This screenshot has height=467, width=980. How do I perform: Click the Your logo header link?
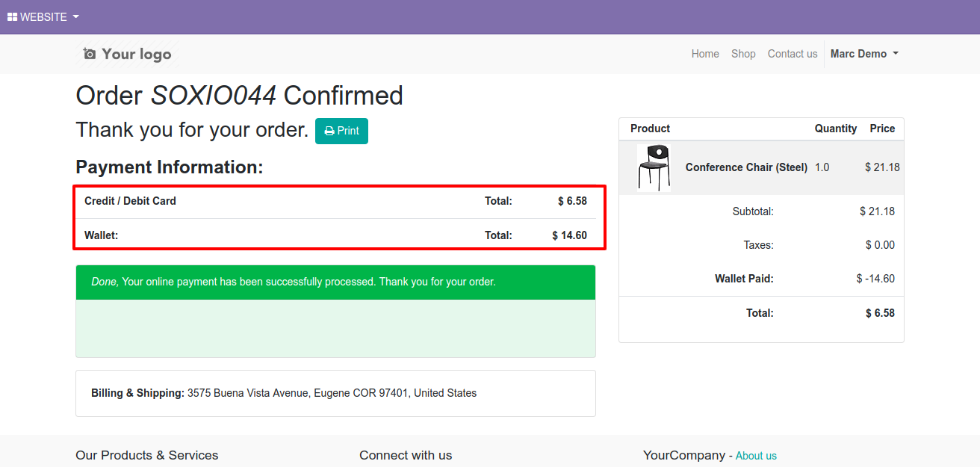128,54
